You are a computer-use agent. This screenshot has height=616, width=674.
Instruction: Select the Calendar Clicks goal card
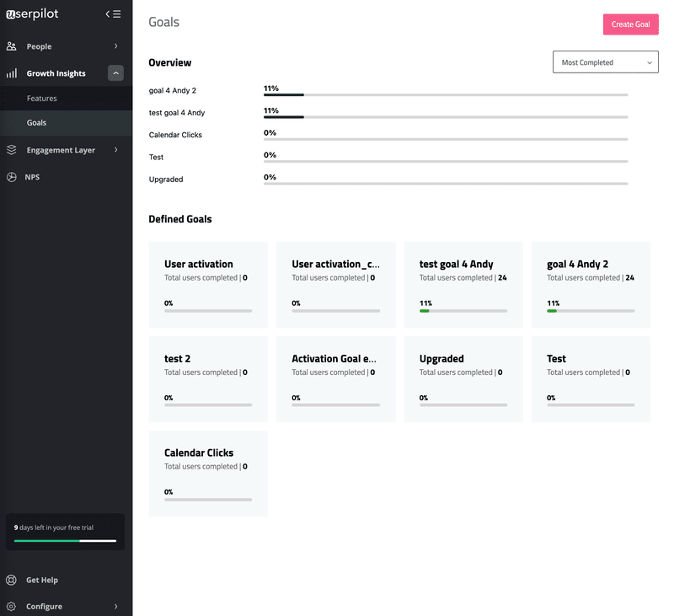pyautogui.click(x=208, y=473)
